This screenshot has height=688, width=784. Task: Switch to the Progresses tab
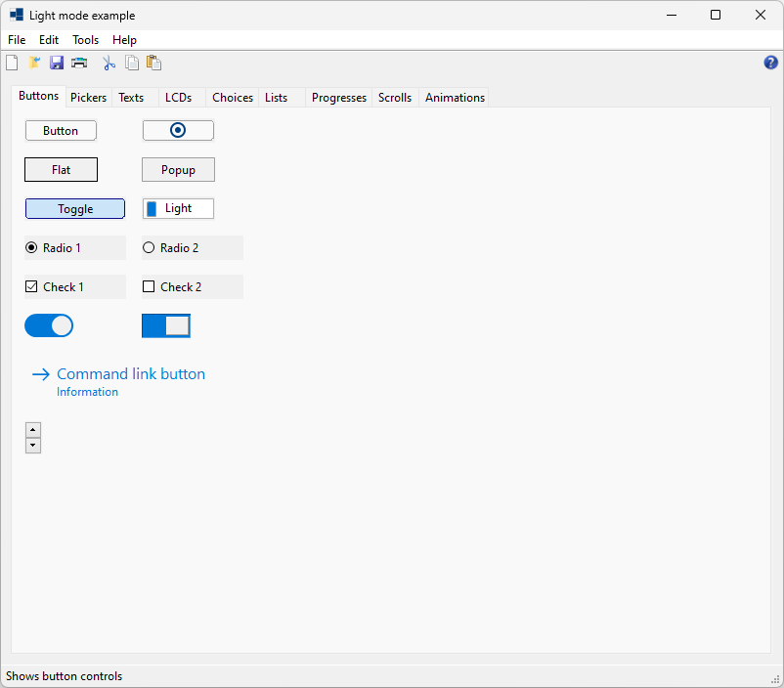(338, 98)
